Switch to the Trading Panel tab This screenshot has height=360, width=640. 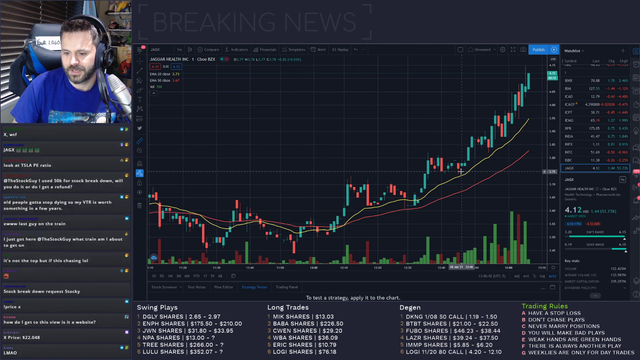click(287, 287)
